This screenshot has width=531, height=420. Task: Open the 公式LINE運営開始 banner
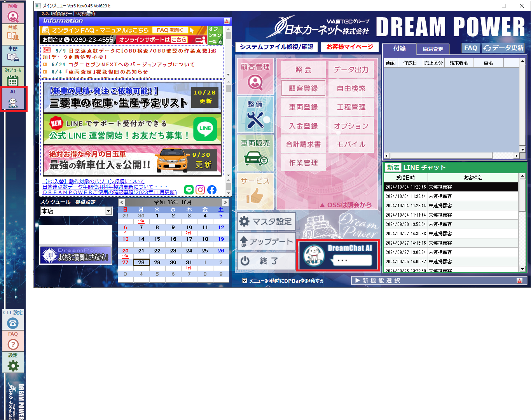click(x=132, y=129)
